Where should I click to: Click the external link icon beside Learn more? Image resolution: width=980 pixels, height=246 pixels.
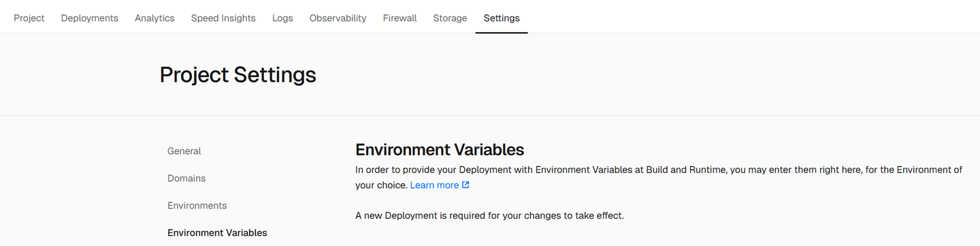click(x=465, y=185)
